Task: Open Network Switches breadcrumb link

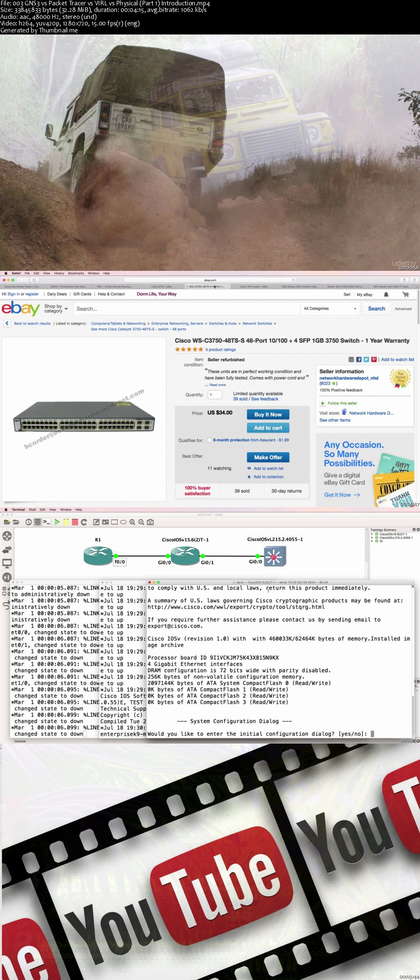Action: tap(257, 323)
